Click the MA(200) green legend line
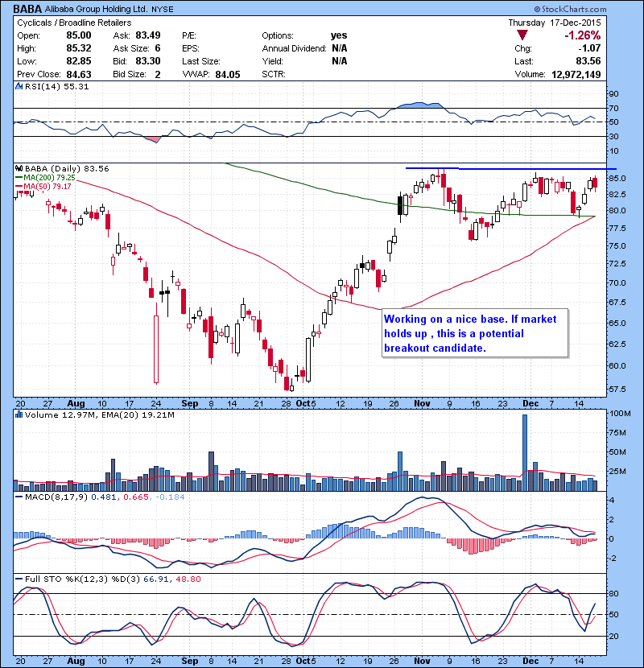644x668 pixels. click(19, 178)
